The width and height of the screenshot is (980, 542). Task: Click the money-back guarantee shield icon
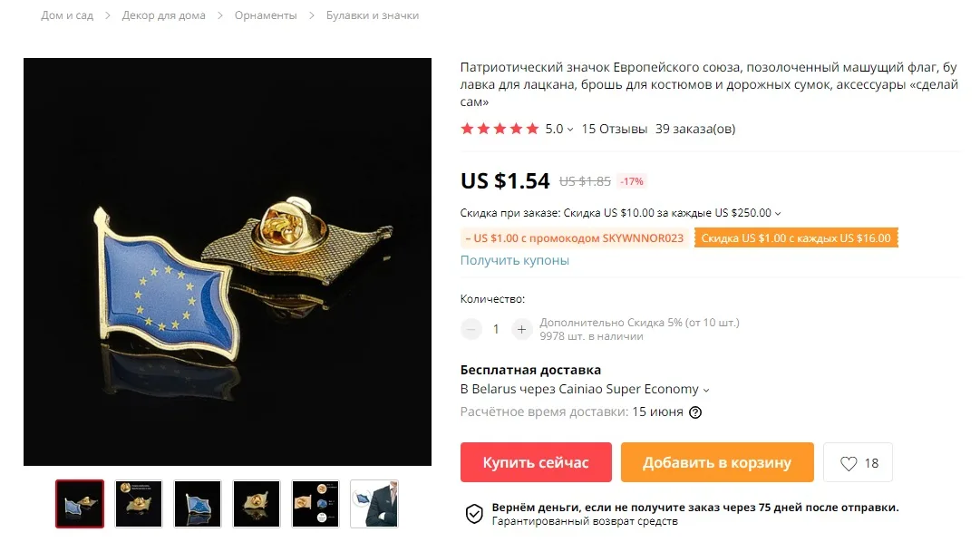pos(474,514)
